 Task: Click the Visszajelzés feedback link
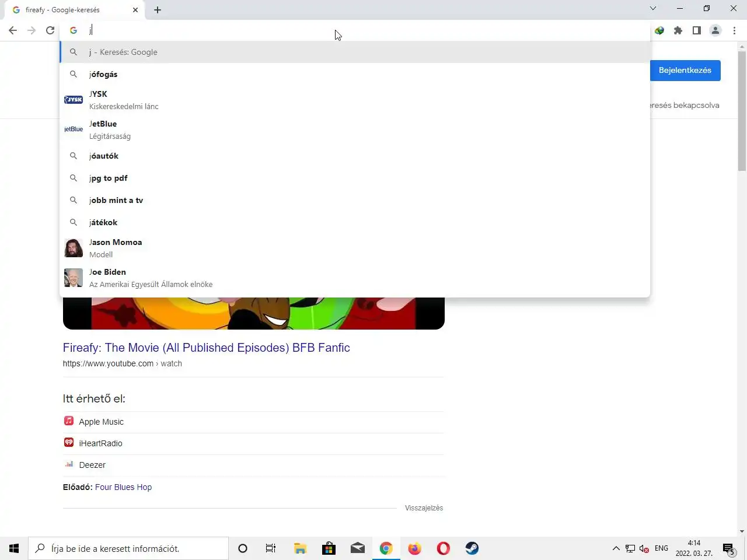click(424, 508)
